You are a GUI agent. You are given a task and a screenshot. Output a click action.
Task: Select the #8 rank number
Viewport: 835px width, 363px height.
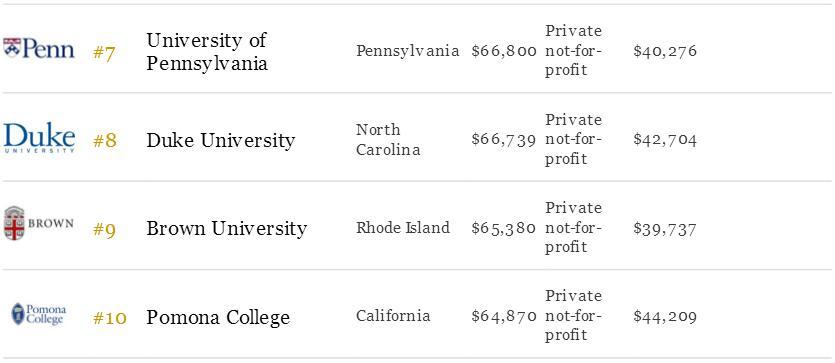[x=104, y=141]
